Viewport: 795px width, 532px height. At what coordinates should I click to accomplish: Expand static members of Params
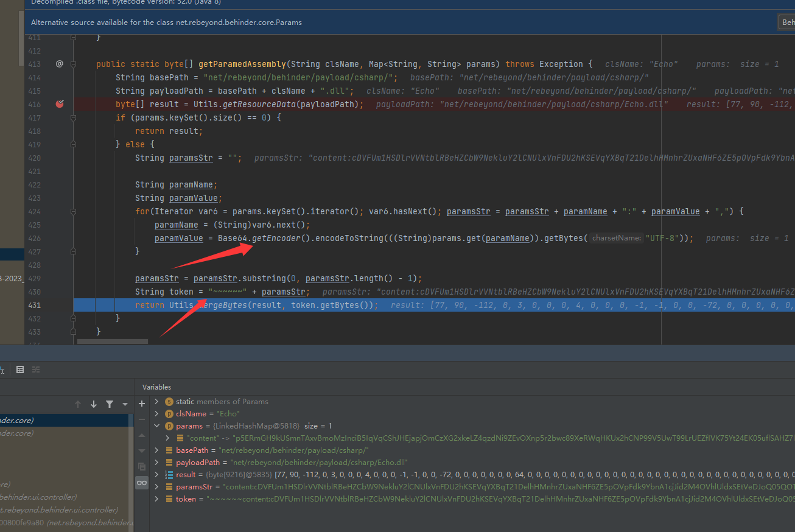[157, 402]
